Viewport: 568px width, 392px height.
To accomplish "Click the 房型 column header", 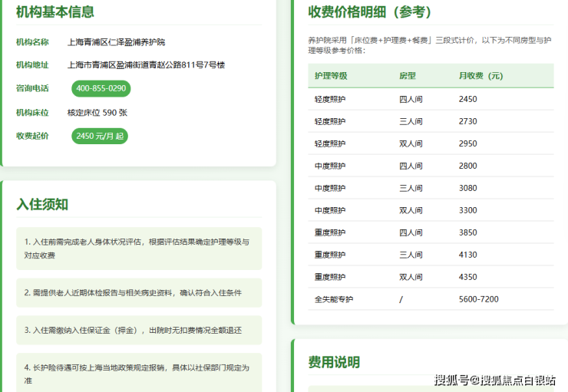I will [408, 76].
